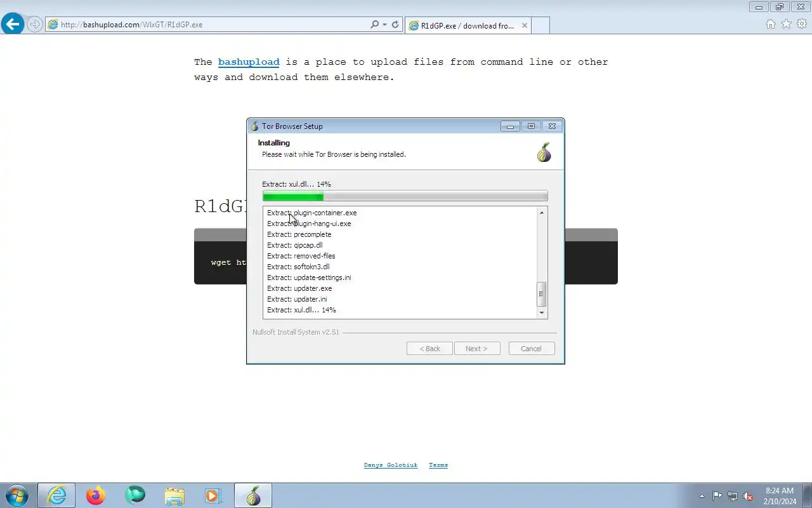This screenshot has width=812, height=508.
Task: Open Favorites star icon
Action: click(x=786, y=24)
